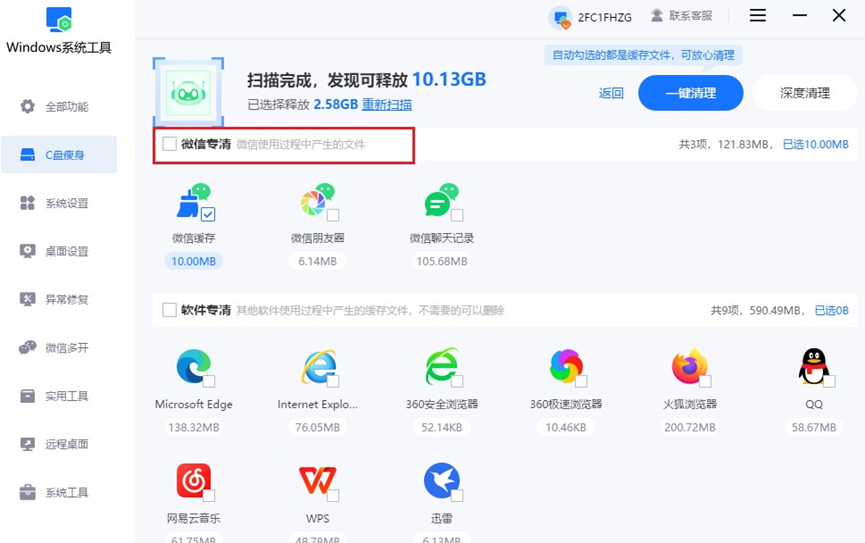
Task: Click the 共9项，590.49MB summary text
Action: point(756,311)
